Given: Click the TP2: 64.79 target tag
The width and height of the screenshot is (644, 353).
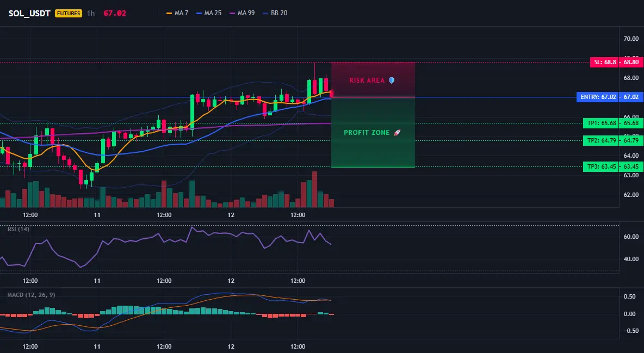Looking at the screenshot, I should pos(602,140).
